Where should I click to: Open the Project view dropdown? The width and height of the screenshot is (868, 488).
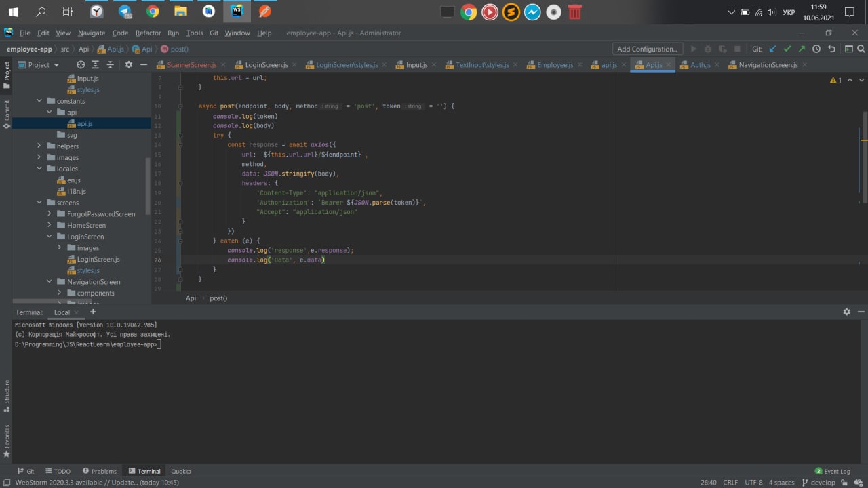[x=43, y=64]
